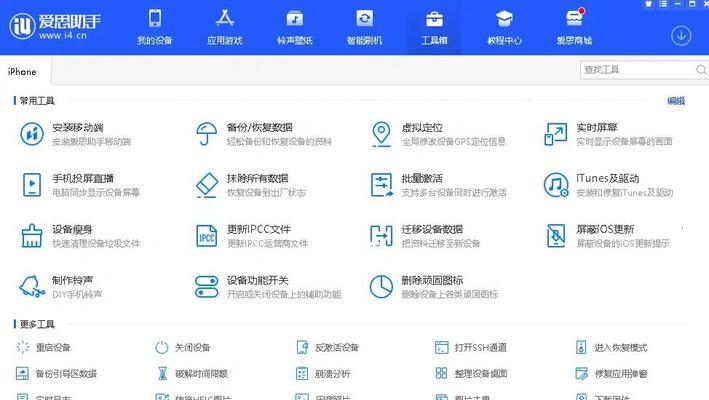Open 更新IPCC文件 icon
The image size is (709, 400).
pos(207,236)
